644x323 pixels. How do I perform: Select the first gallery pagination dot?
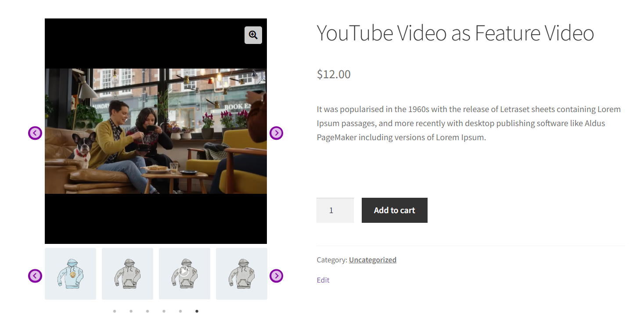[115, 311]
